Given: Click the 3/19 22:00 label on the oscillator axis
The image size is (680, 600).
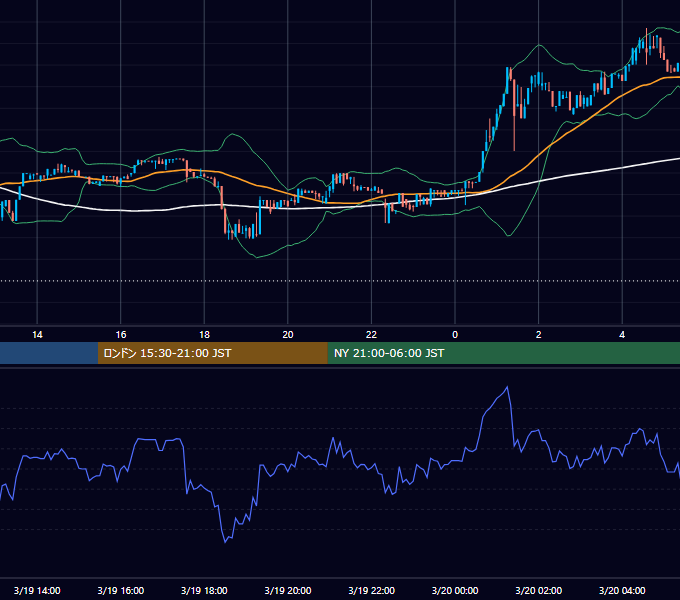Looking at the screenshot, I should click(372, 590).
